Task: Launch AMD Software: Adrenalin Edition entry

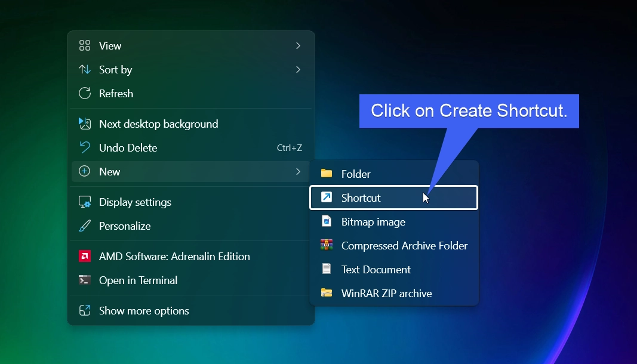Action: [190, 257]
